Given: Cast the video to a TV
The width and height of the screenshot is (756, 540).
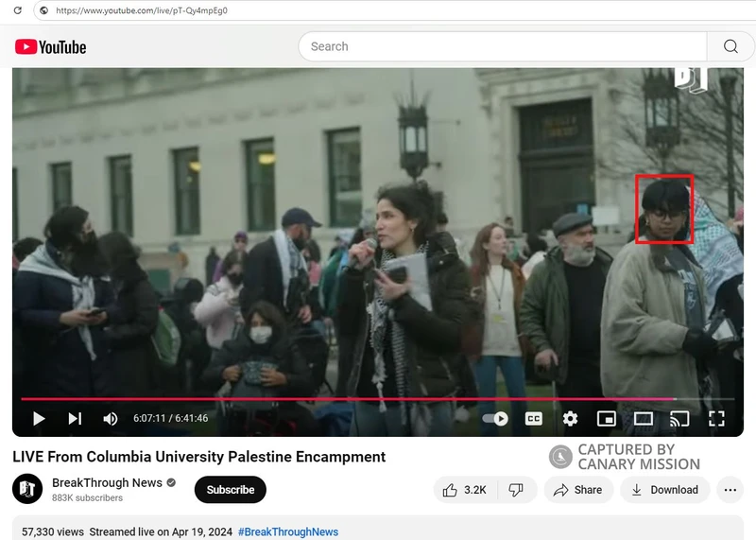Looking at the screenshot, I should click(x=679, y=418).
